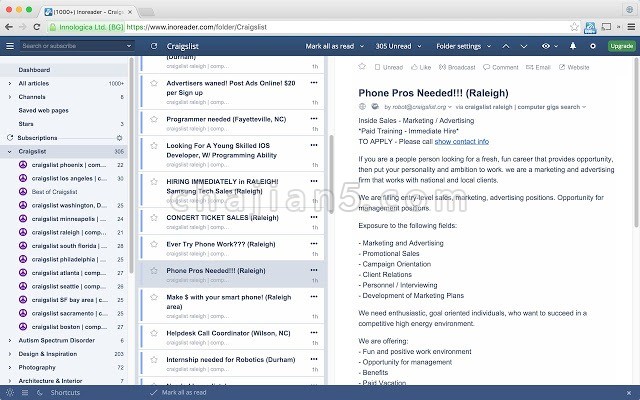
Task: Open article on Website
Action: click(x=574, y=67)
